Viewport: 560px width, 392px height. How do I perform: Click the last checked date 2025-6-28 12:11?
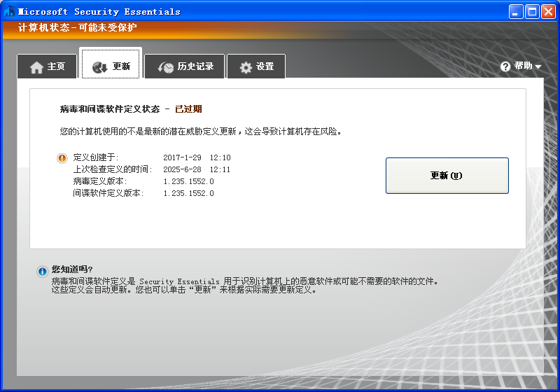(197, 169)
